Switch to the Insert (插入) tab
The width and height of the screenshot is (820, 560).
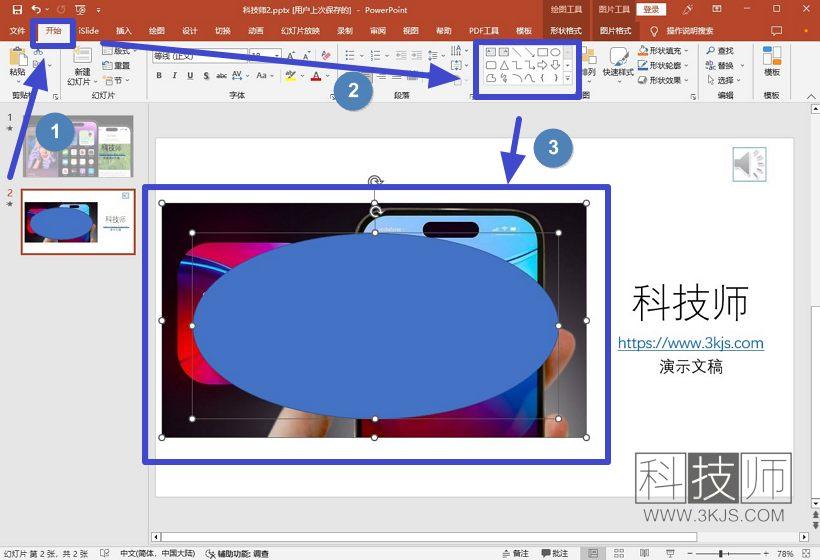pyautogui.click(x=123, y=31)
